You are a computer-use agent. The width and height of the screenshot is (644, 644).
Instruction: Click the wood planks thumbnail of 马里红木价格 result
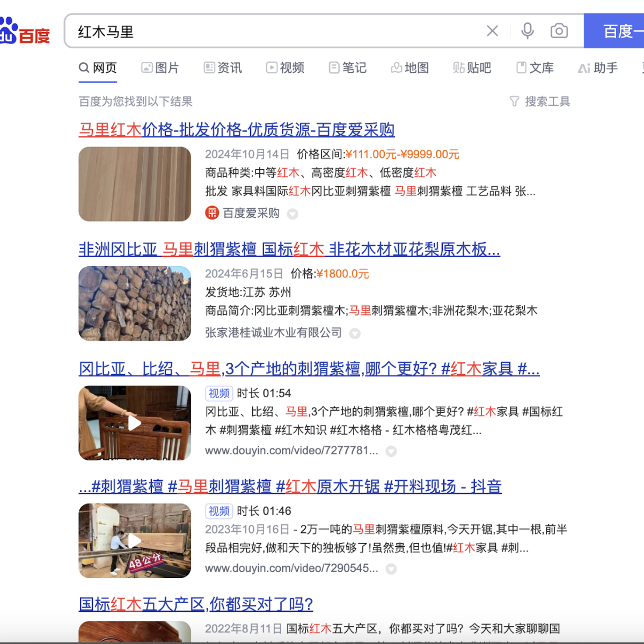point(135,184)
